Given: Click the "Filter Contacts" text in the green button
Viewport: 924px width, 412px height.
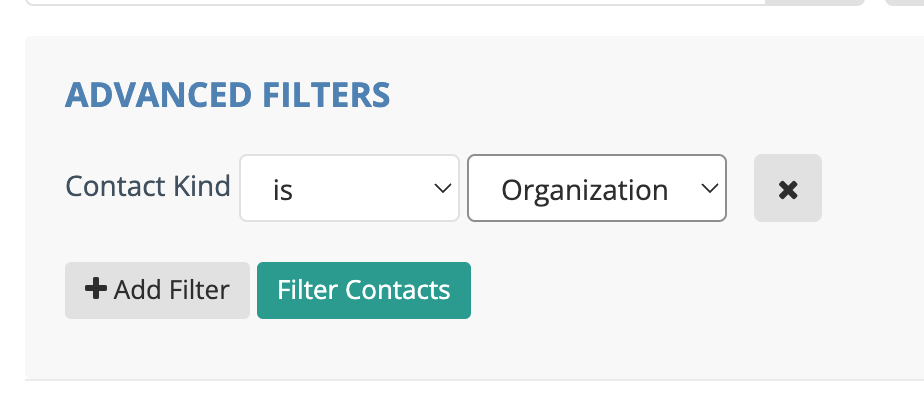Looking at the screenshot, I should (x=364, y=290).
